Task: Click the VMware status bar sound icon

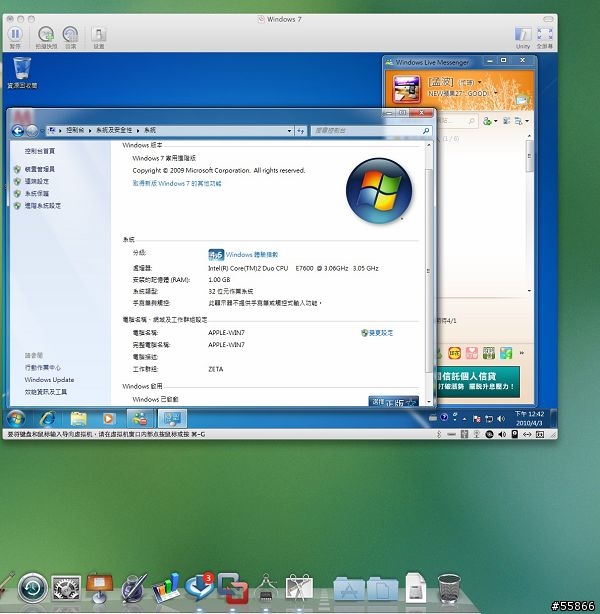Action: tap(502, 434)
